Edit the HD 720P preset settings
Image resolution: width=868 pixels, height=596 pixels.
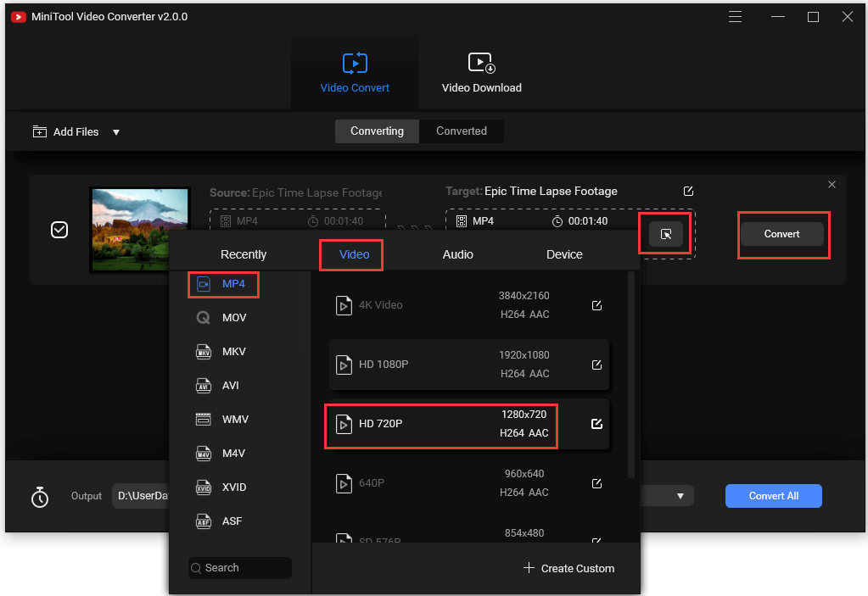click(596, 424)
